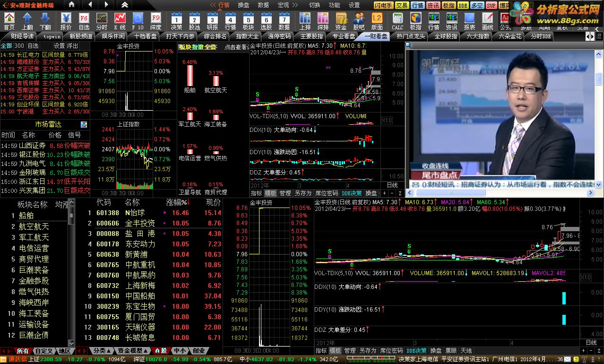This screenshot has width=604, height=364.
Task: Open the 功能 top menu
Action: pos(334,5)
